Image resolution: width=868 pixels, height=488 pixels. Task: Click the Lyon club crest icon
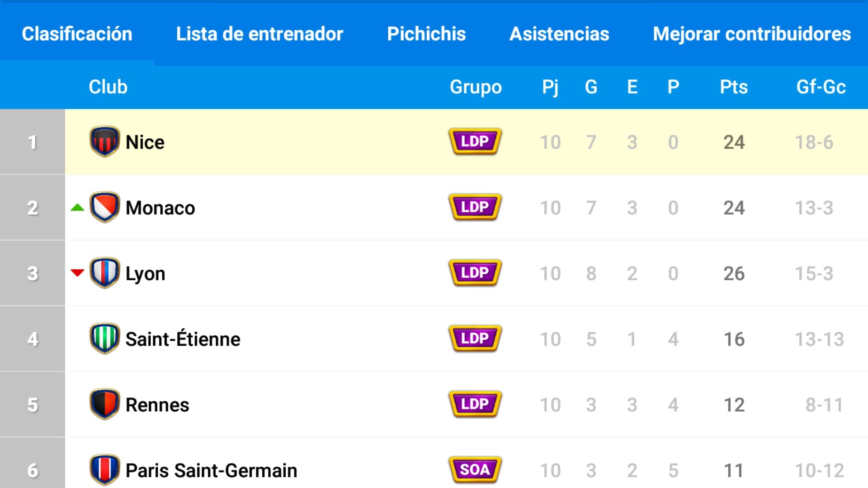[x=104, y=272]
